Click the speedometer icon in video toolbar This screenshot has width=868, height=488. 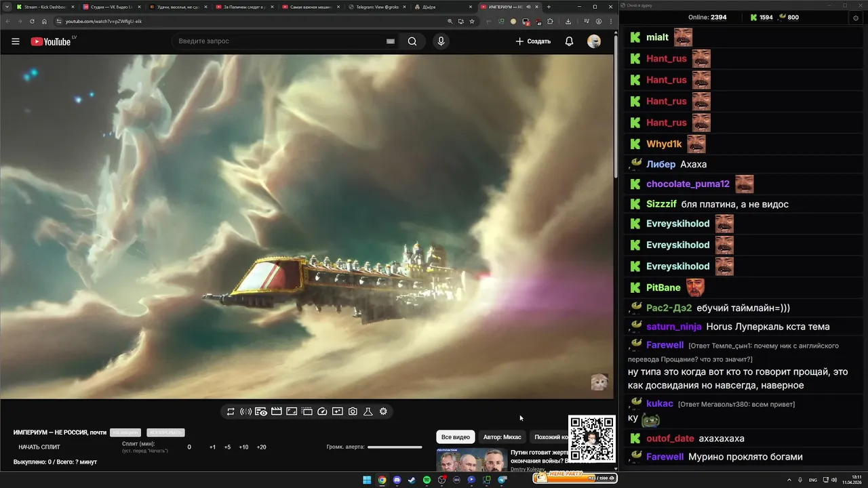(x=322, y=411)
